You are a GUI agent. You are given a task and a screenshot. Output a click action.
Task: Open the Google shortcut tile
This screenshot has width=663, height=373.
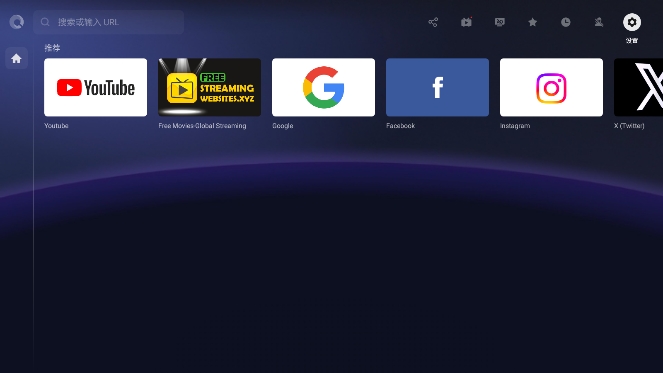click(323, 87)
